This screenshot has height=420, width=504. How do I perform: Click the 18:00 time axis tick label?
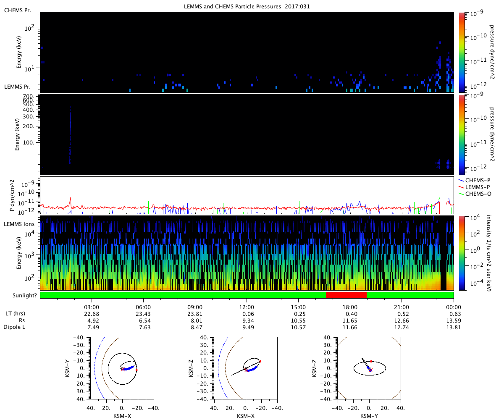point(350,307)
